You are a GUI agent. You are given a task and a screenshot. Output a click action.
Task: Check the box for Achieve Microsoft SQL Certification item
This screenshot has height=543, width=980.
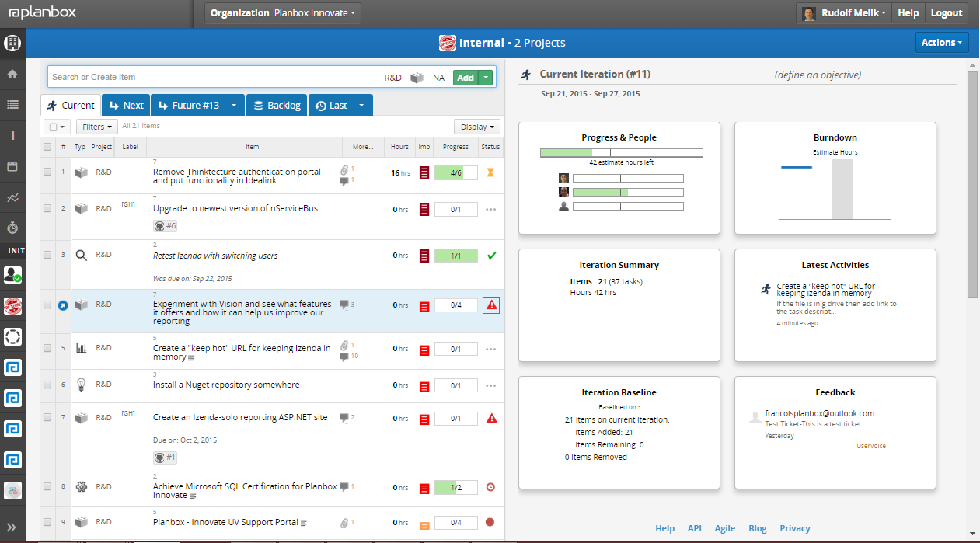click(x=47, y=487)
